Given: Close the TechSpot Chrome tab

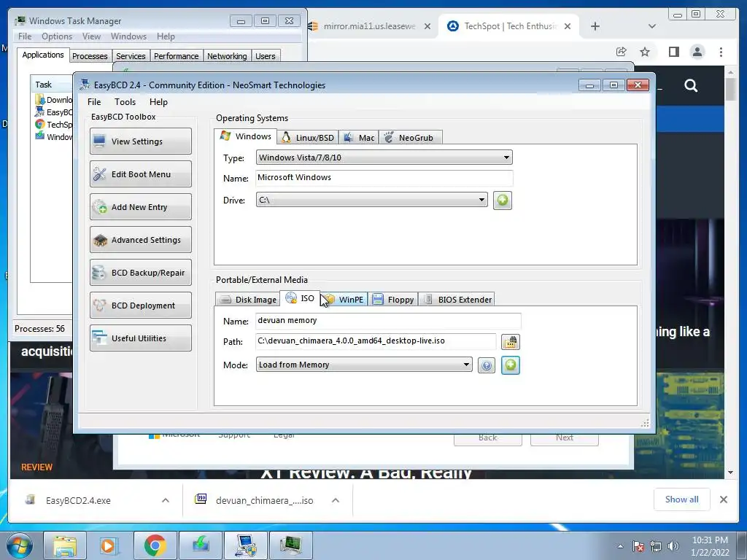Looking at the screenshot, I should pyautogui.click(x=568, y=26).
